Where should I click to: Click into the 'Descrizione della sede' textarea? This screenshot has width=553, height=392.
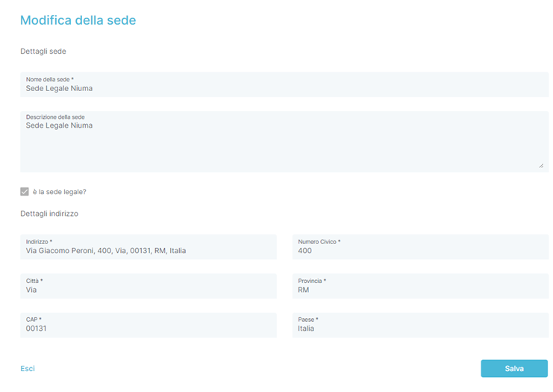(284, 142)
